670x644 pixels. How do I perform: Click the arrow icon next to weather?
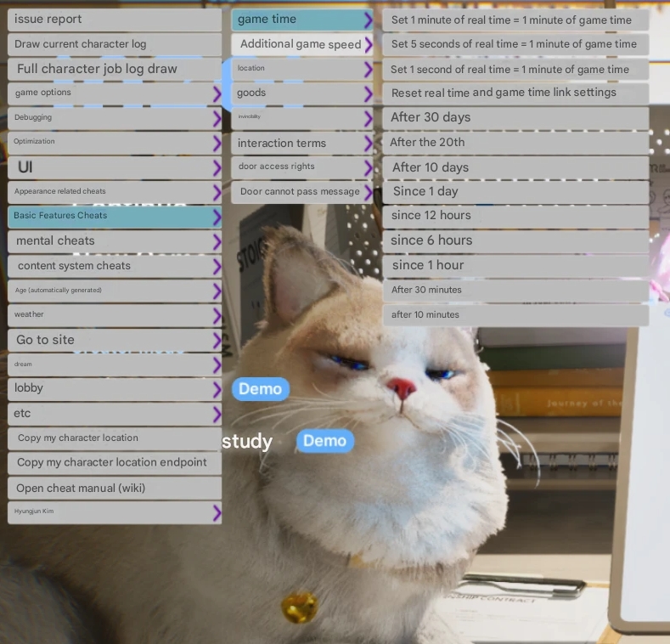pos(217,315)
